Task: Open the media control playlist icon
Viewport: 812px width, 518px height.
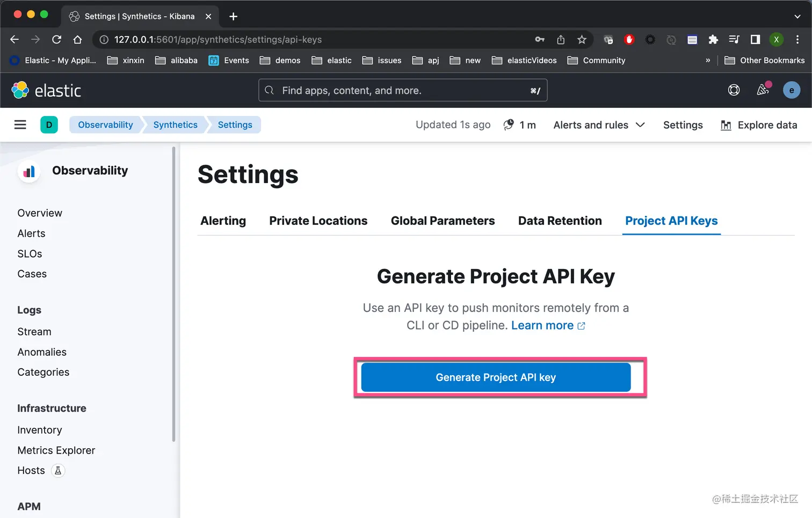Action: point(734,39)
